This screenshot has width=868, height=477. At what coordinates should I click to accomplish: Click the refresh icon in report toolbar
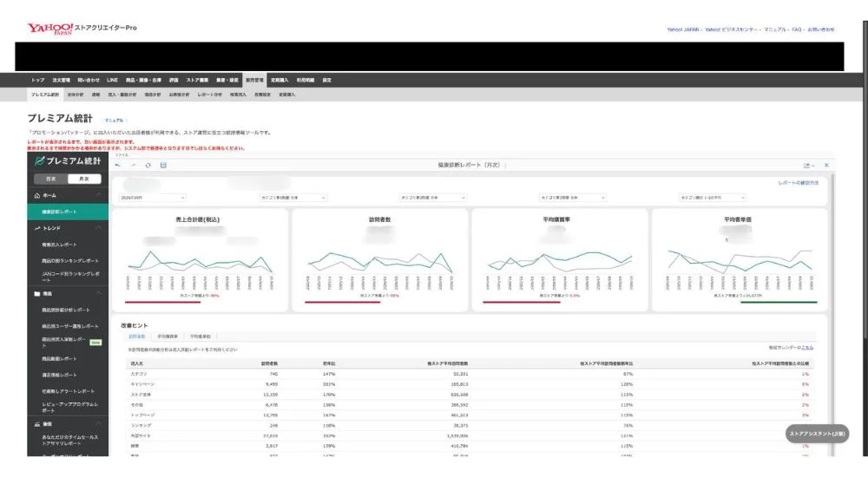(148, 165)
